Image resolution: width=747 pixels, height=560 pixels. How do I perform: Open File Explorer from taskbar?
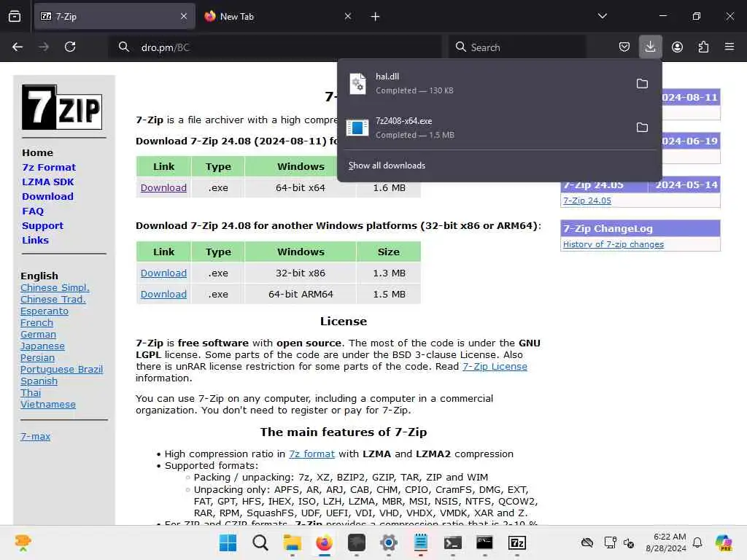click(x=292, y=542)
